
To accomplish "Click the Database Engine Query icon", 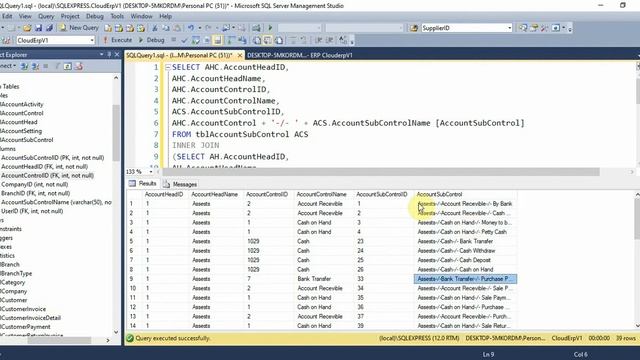I will pyautogui.click(x=108, y=28).
